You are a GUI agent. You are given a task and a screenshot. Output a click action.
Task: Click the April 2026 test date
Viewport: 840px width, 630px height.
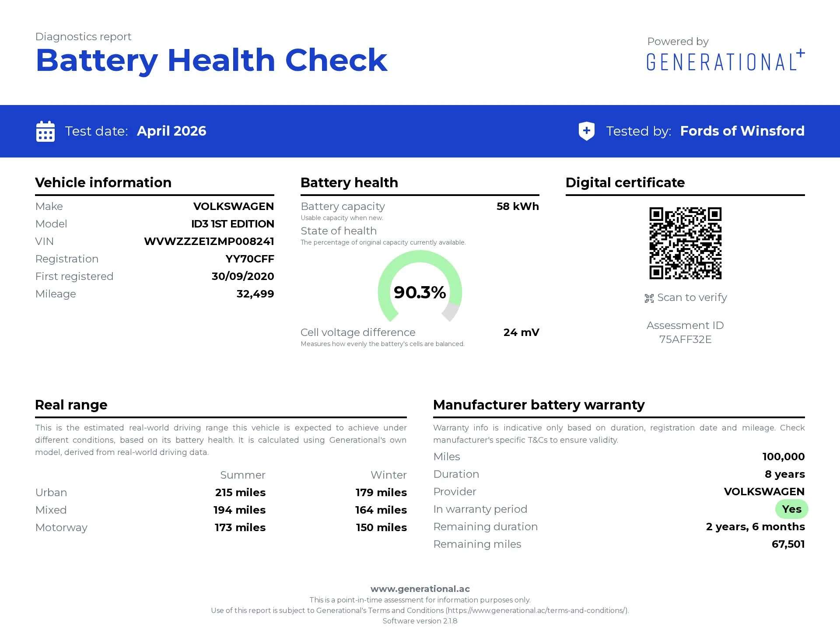(x=171, y=131)
